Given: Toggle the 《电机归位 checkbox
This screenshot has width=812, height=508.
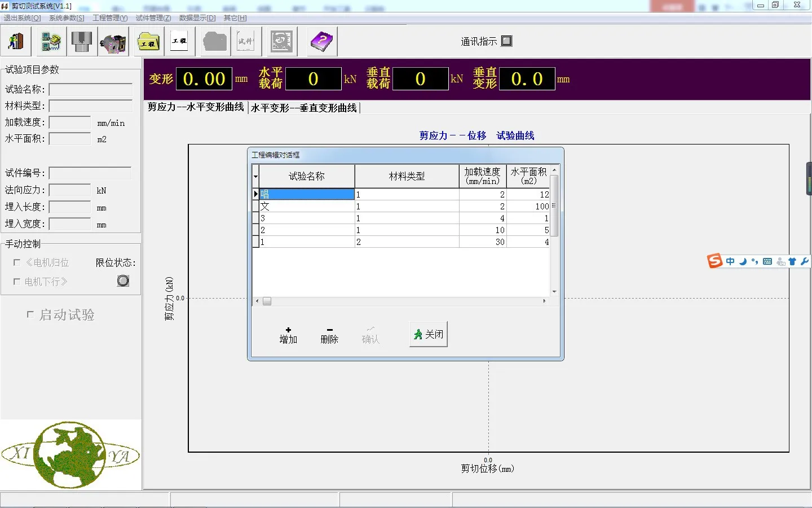Looking at the screenshot, I should (17, 262).
